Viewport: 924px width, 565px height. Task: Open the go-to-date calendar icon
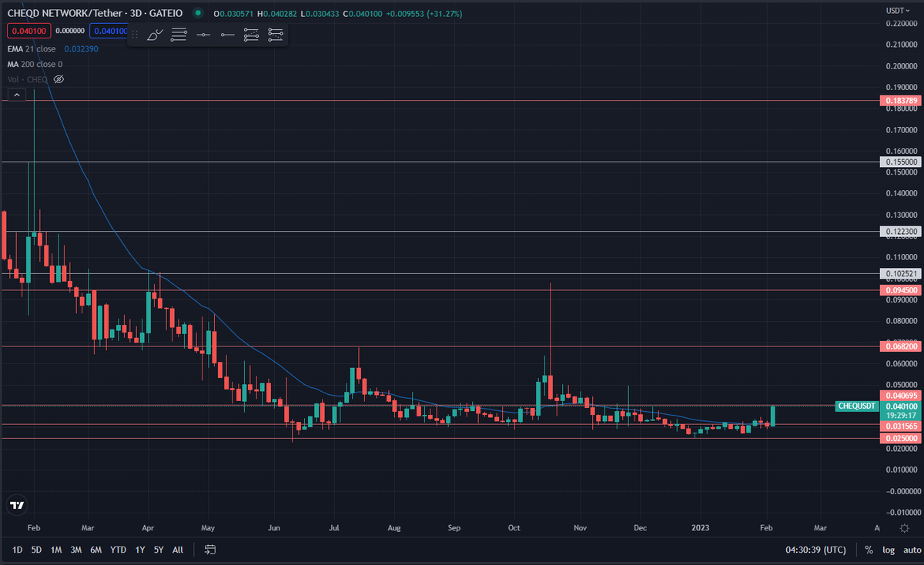click(x=209, y=550)
